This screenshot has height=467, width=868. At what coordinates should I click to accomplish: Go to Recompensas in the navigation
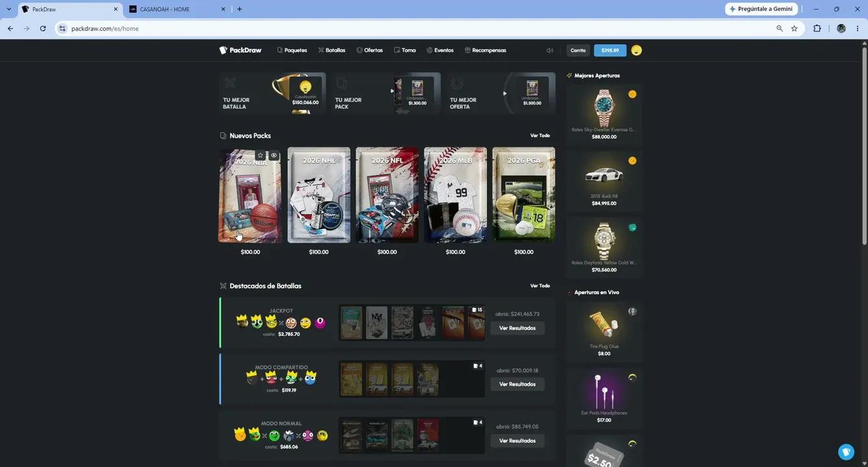click(x=485, y=50)
